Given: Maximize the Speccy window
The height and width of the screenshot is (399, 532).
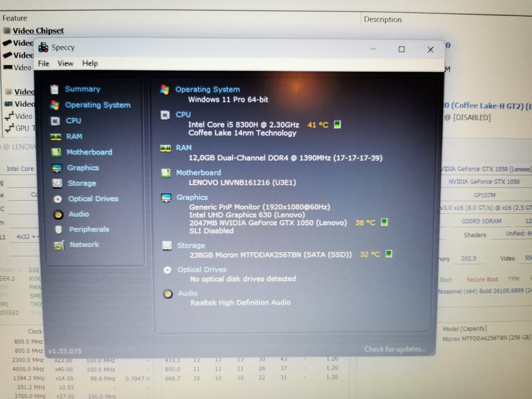Looking at the screenshot, I should click(x=401, y=49).
